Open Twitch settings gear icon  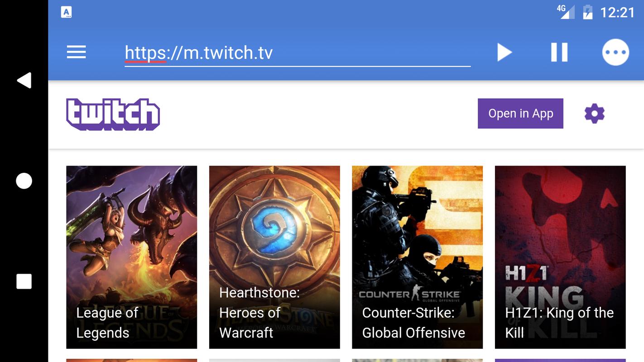tap(595, 113)
